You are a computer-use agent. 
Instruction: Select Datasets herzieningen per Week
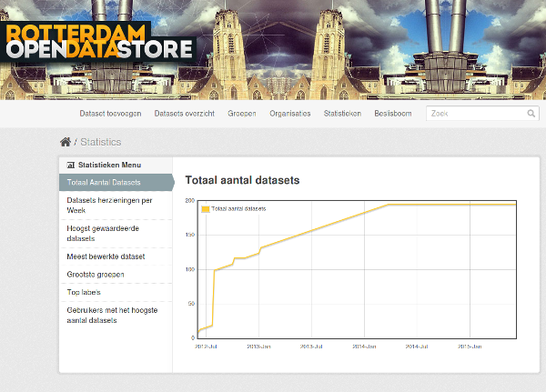point(116,206)
